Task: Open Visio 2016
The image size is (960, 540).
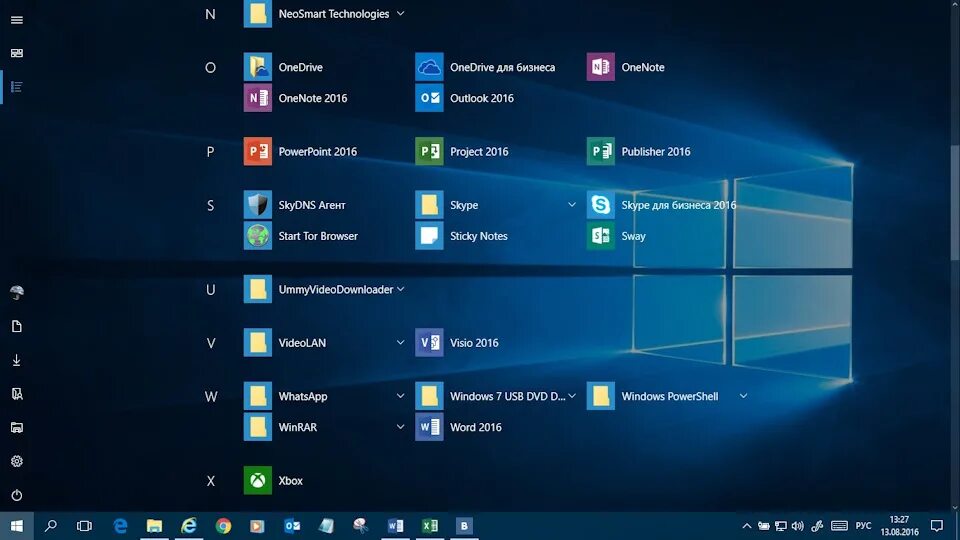Action: click(x=457, y=342)
